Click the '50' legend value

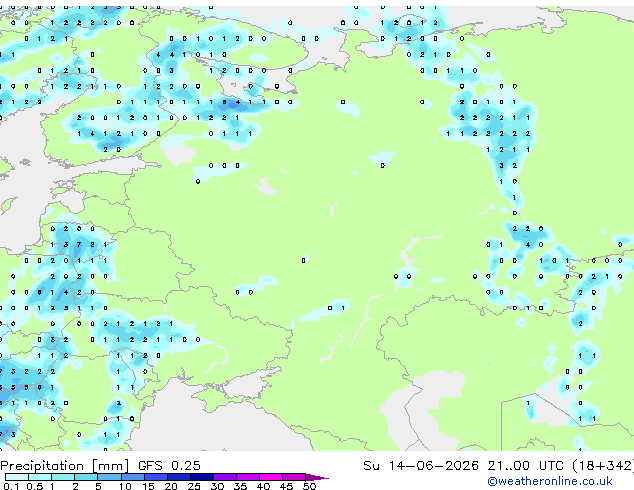pyautogui.click(x=309, y=486)
